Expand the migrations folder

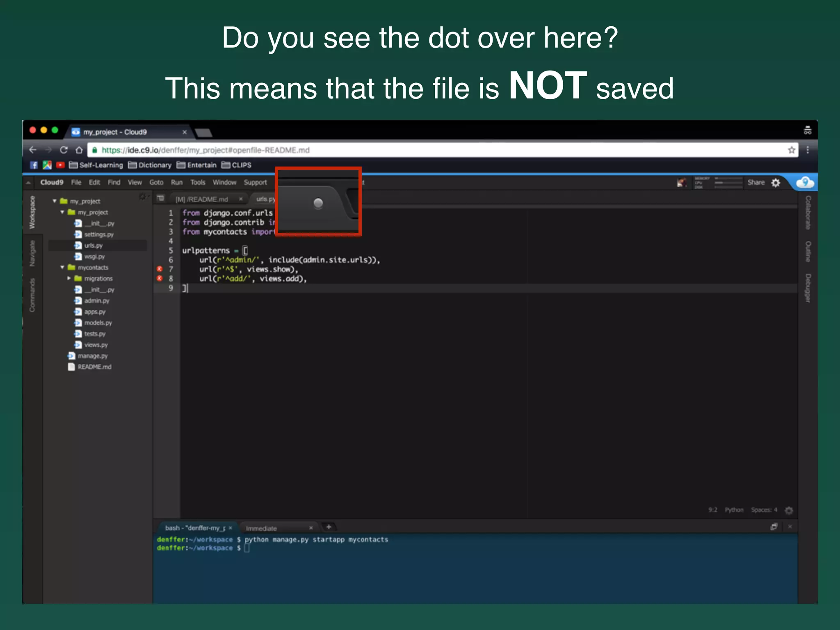click(x=69, y=278)
